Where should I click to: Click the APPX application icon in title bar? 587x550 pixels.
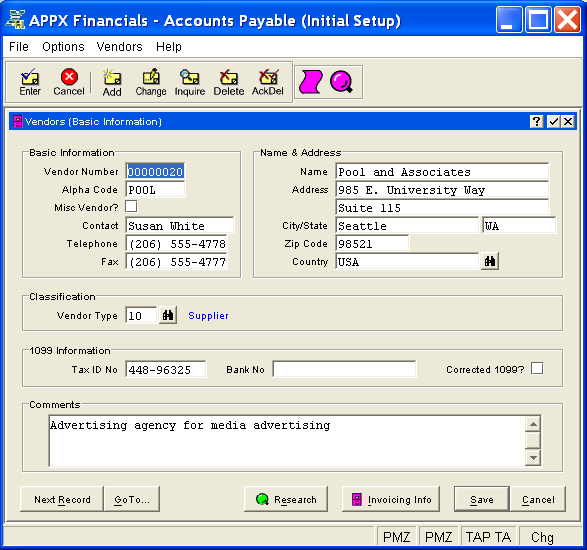pos(16,19)
